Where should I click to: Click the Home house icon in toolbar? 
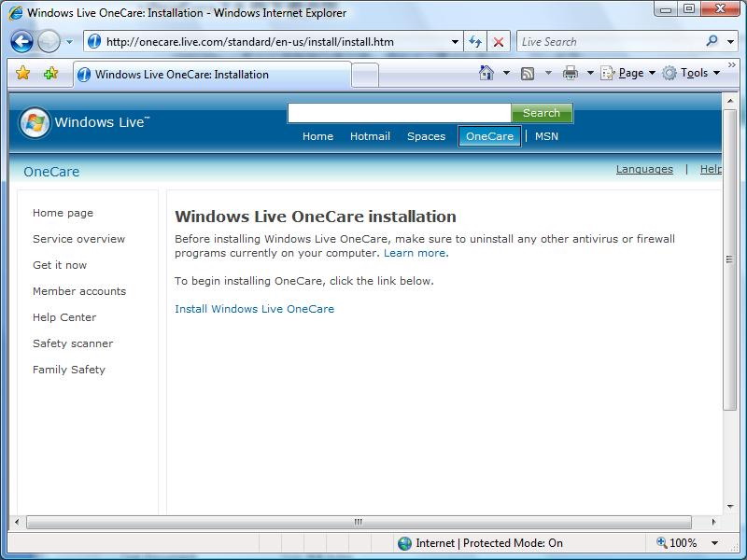click(486, 73)
